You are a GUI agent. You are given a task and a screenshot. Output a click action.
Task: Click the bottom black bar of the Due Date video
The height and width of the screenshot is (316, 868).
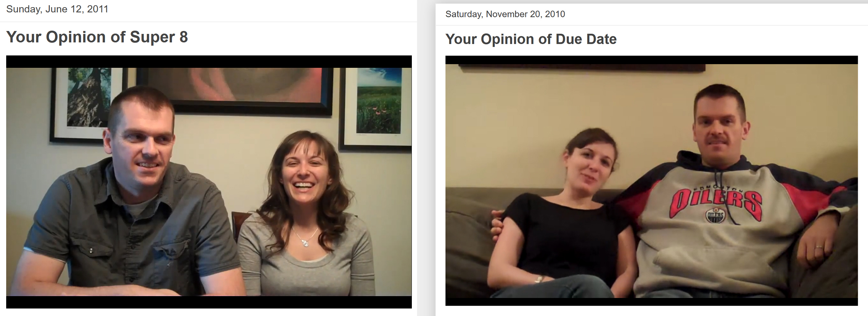(x=651, y=302)
